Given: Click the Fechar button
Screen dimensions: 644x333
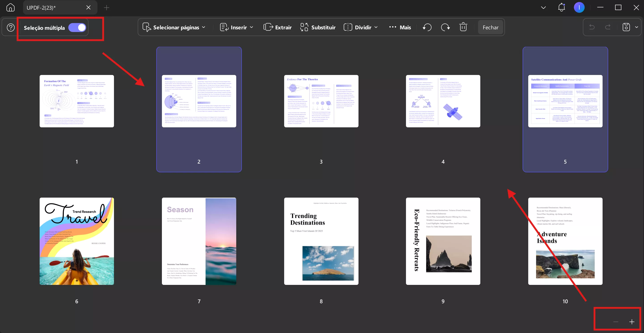Looking at the screenshot, I should 490,27.
